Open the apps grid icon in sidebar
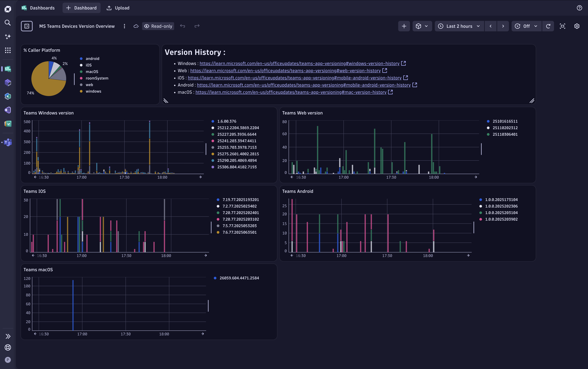Screen dimensions: 588x369 click(8, 50)
